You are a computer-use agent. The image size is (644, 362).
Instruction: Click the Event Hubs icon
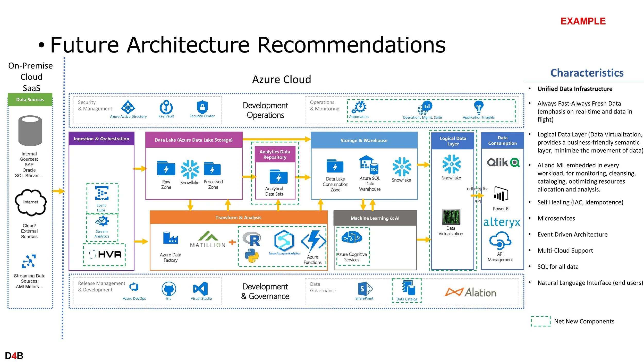(102, 193)
